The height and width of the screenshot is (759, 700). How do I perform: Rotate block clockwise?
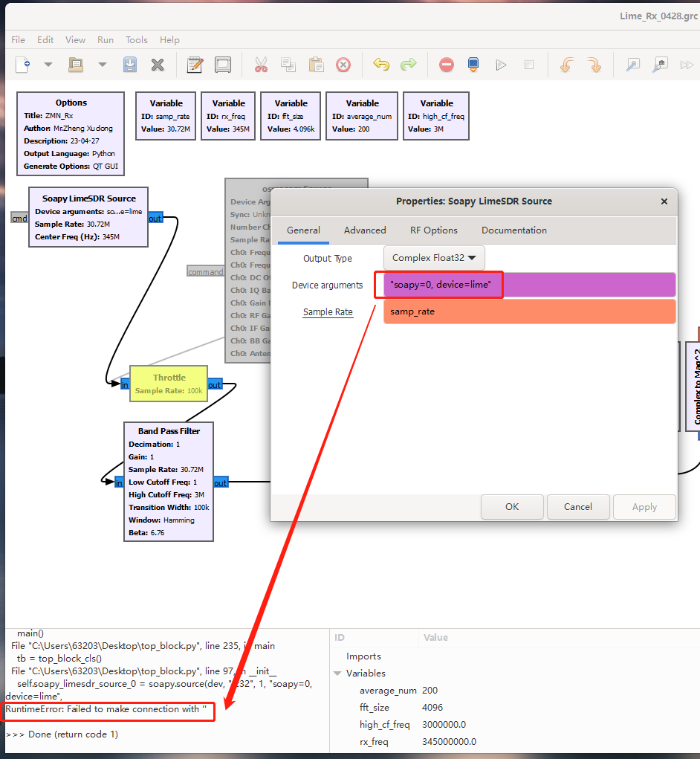[x=594, y=65]
